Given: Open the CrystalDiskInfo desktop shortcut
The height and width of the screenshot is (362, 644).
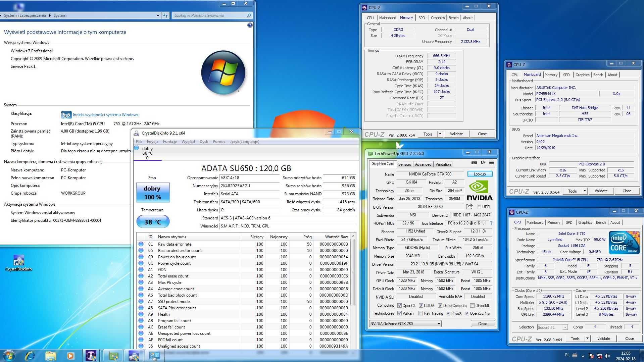Looking at the screenshot, I should coord(19,263).
